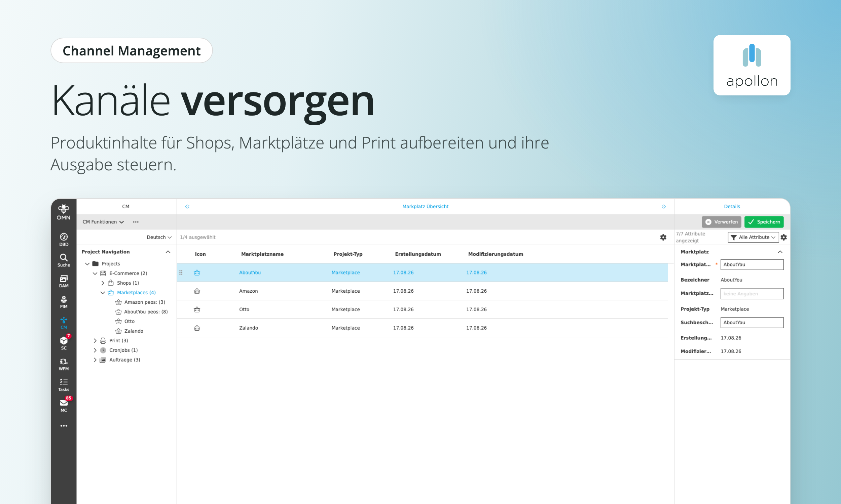Collapse the Marktplatz details section
Viewport: 841px width, 504px height.
780,252
